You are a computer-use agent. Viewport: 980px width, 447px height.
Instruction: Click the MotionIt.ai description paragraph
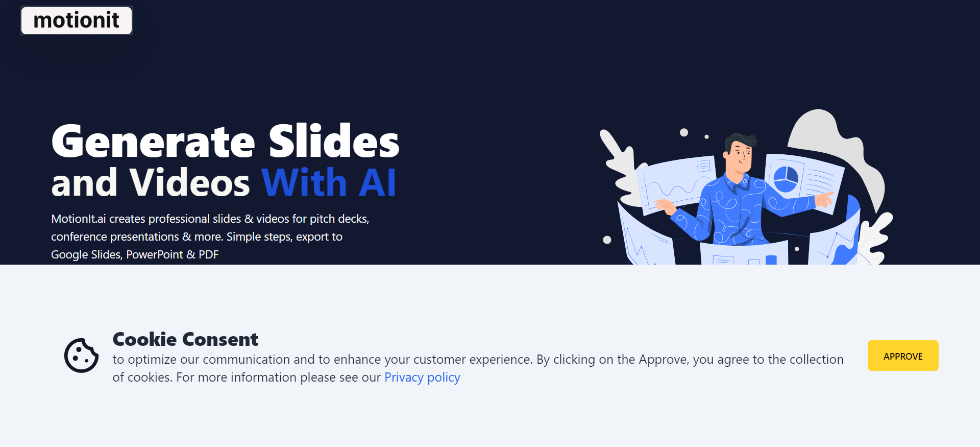[210, 237]
